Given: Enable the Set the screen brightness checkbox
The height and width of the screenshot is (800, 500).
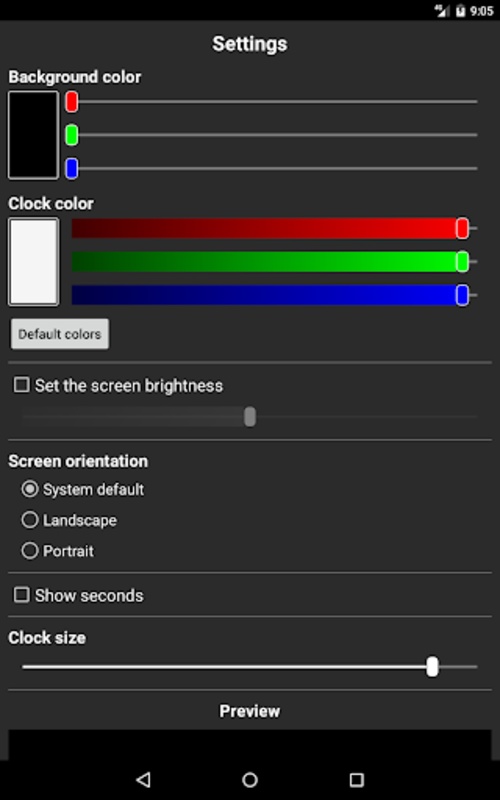Looking at the screenshot, I should (x=21, y=385).
